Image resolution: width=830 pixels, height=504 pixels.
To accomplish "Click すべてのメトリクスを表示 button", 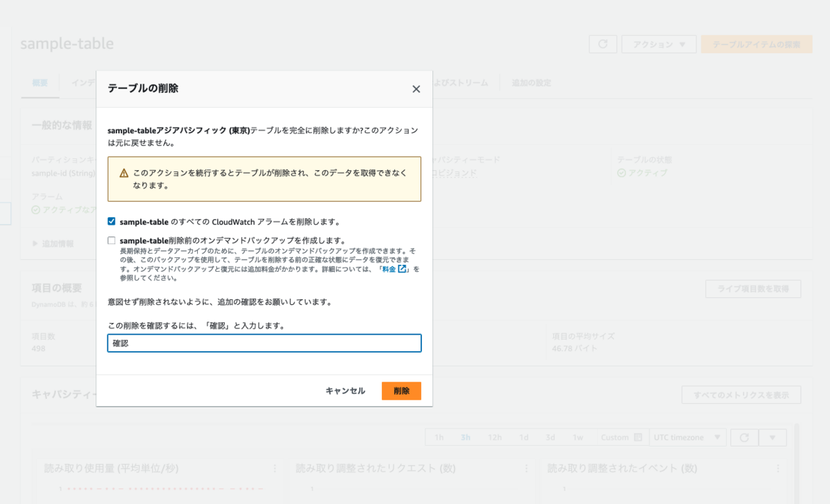I will pos(741,395).
